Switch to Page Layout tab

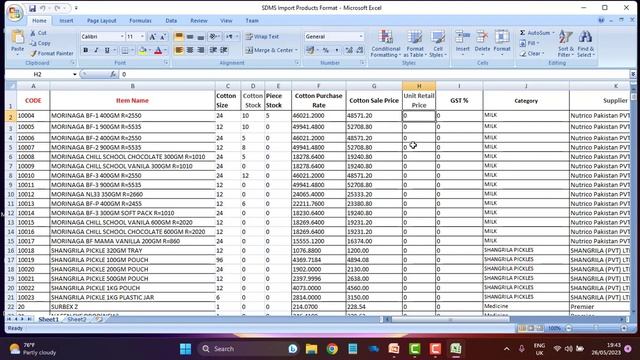[102, 21]
